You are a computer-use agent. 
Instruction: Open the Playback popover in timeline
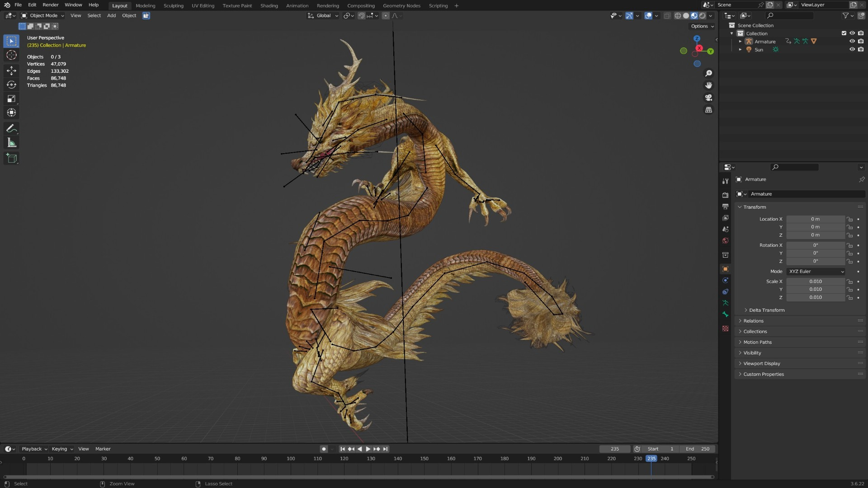tap(34, 449)
